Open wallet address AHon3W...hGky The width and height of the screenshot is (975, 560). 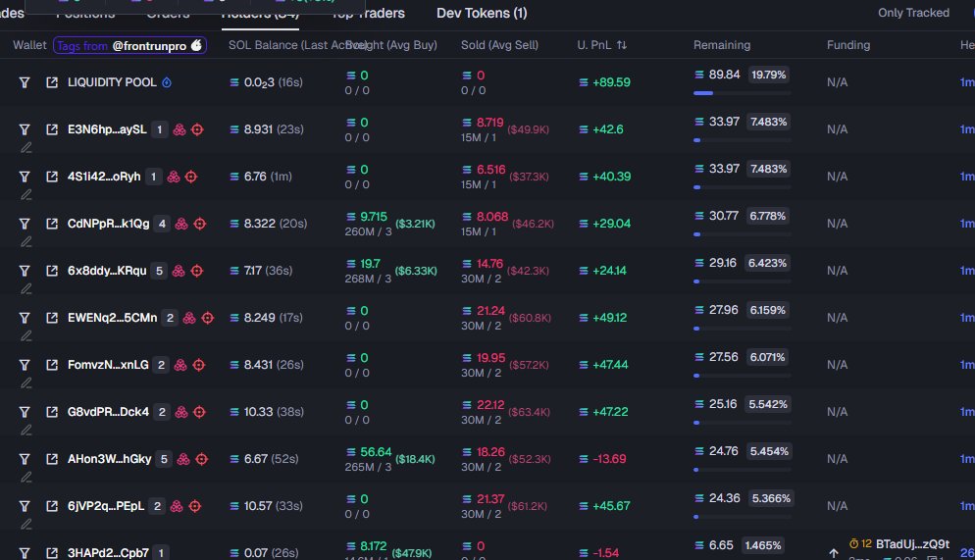(x=110, y=459)
